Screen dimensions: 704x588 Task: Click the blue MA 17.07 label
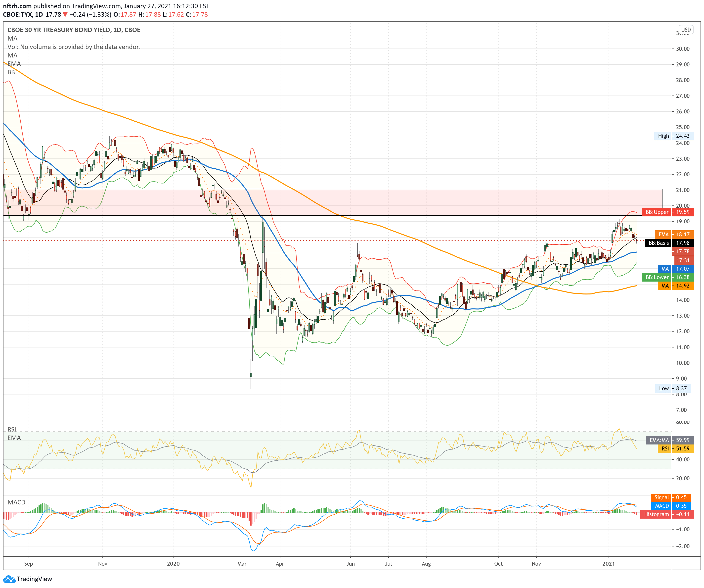675,269
